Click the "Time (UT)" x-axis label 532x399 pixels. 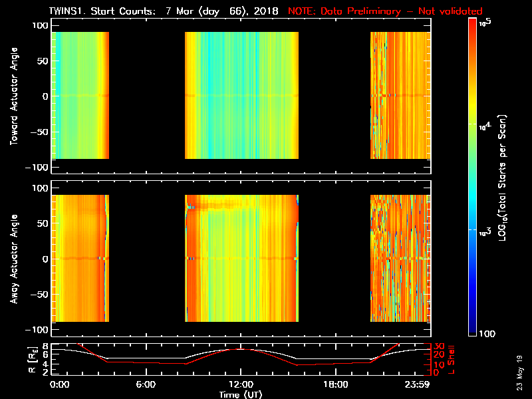coord(240,394)
